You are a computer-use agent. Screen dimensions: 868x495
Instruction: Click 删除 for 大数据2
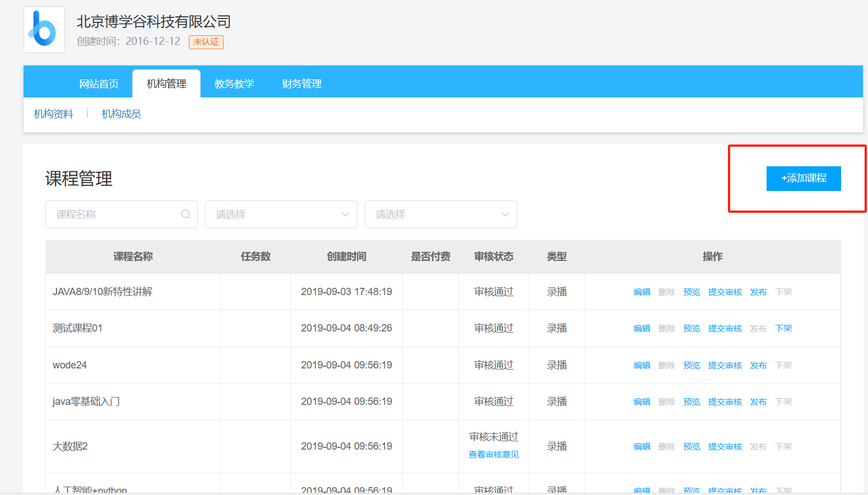[x=667, y=447]
